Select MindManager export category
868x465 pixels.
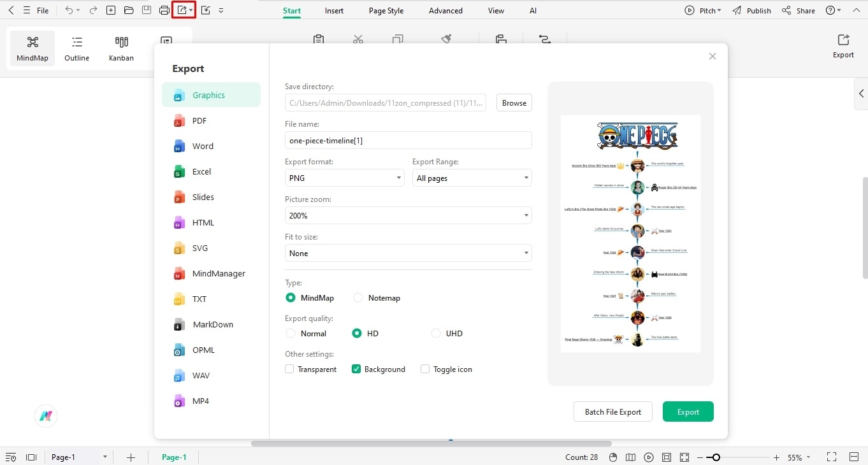211,273
